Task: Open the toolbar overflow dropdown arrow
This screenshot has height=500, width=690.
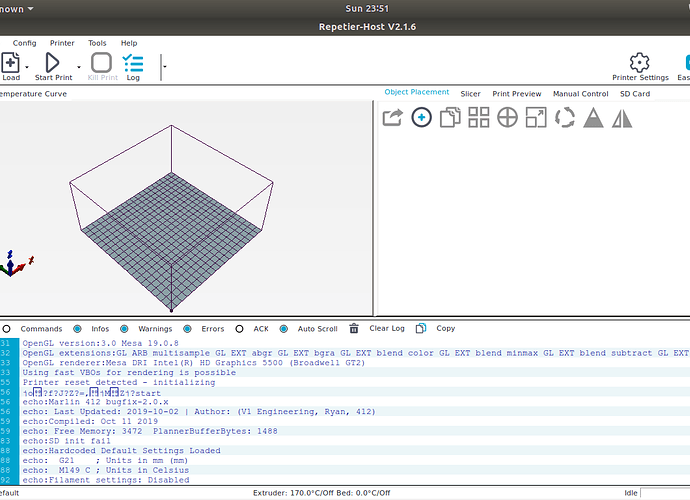Action: pos(165,67)
